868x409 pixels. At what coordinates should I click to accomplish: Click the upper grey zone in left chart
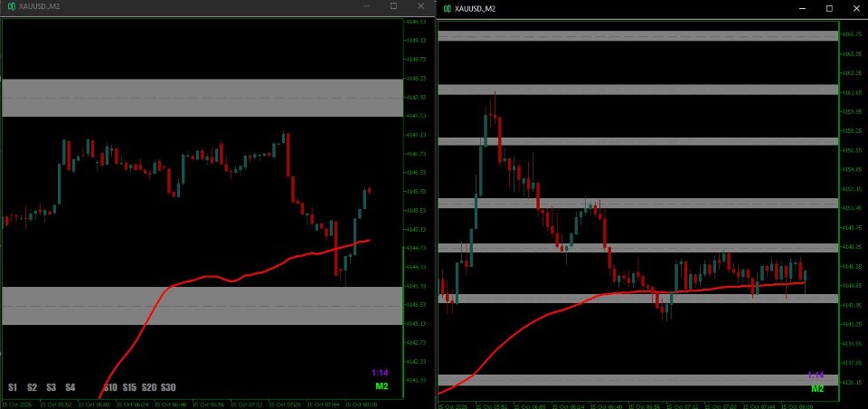(202, 98)
